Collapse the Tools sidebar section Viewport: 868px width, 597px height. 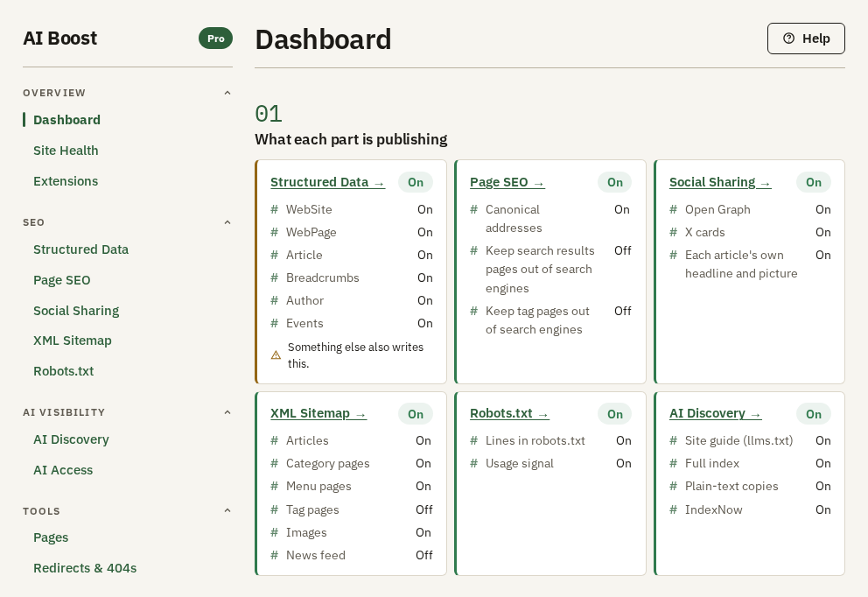[x=227, y=510]
